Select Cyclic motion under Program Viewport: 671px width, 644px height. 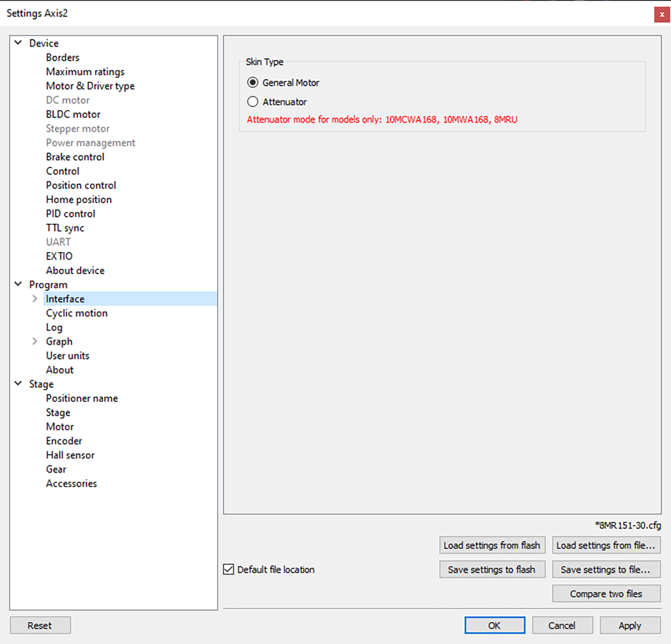click(76, 313)
